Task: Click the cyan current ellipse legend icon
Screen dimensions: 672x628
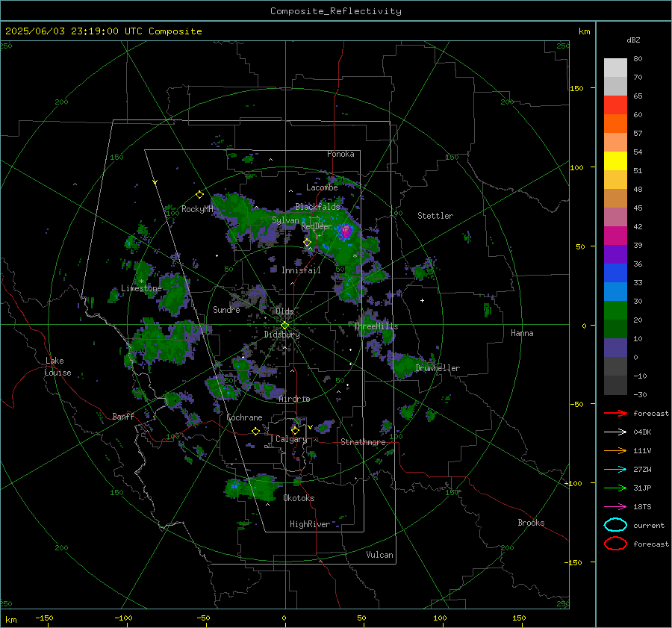Action: coord(615,525)
